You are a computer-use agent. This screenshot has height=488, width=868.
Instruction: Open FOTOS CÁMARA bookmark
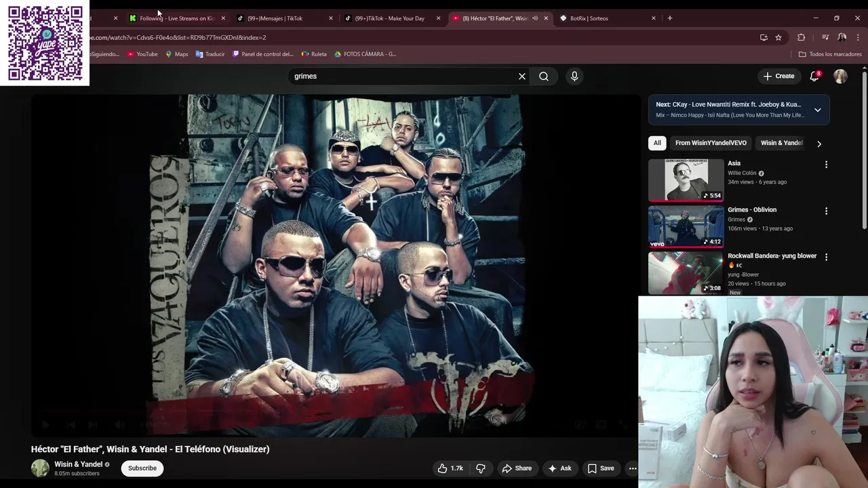(x=365, y=54)
